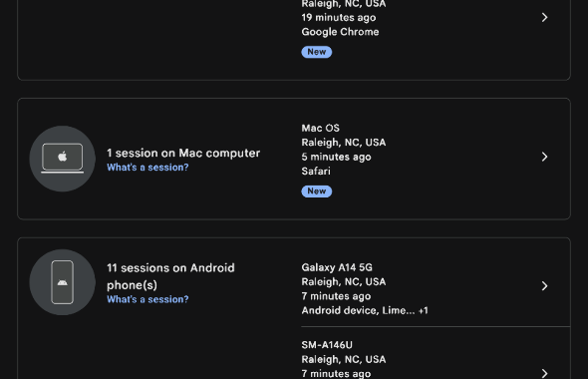
Task: Click the New badge below Google Chrome
Action: (x=317, y=52)
